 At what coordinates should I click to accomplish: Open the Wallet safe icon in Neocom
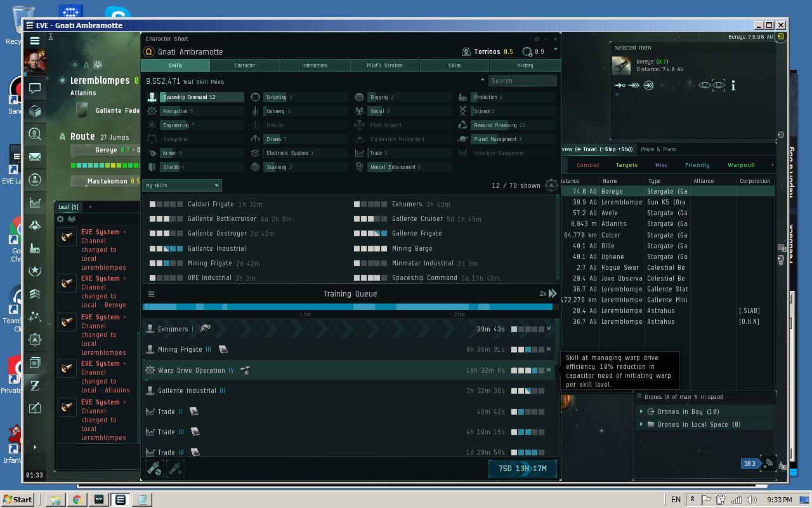click(35, 363)
